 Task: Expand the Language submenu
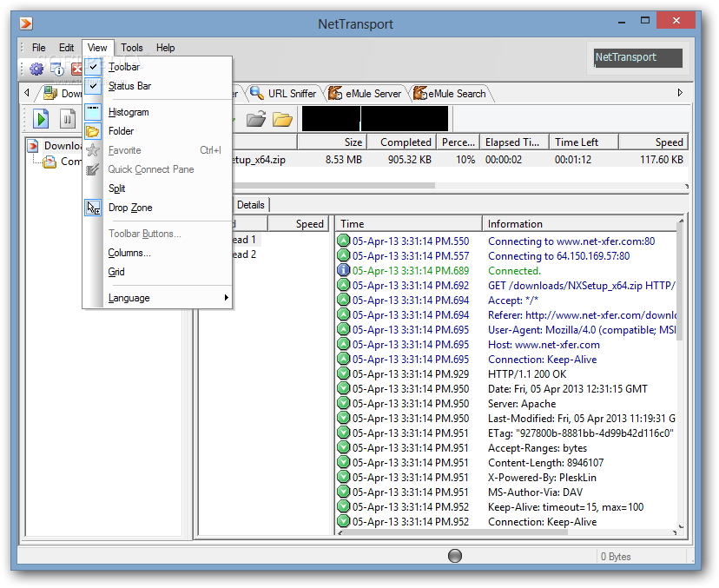point(157,298)
